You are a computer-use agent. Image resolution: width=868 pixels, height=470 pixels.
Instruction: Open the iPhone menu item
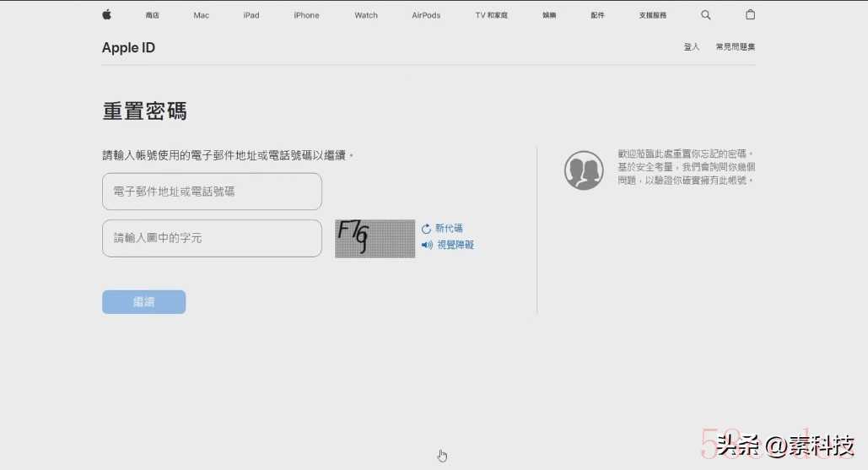307,15
